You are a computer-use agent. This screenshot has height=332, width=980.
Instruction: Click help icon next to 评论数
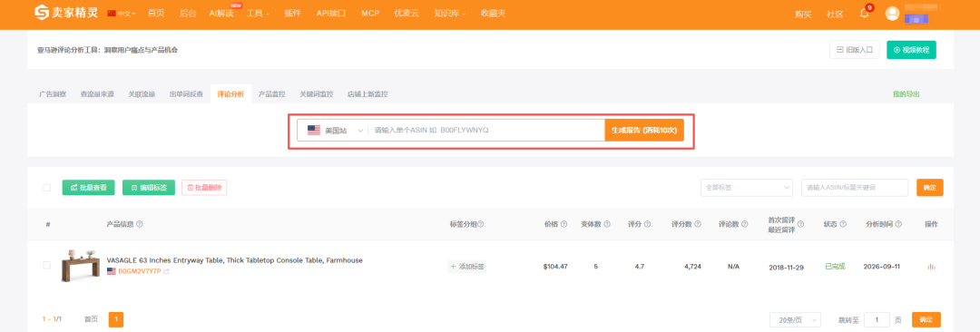(744, 224)
